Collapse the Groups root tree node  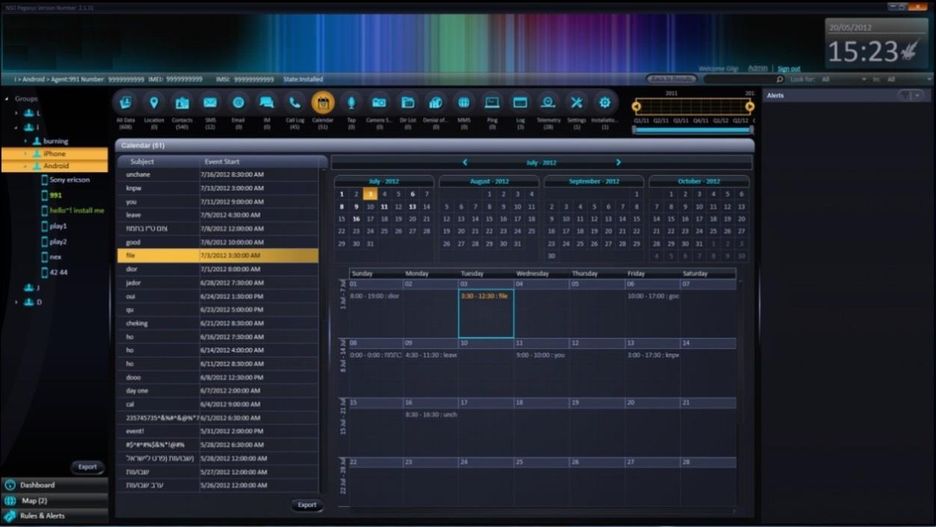pyautogui.click(x=6, y=99)
